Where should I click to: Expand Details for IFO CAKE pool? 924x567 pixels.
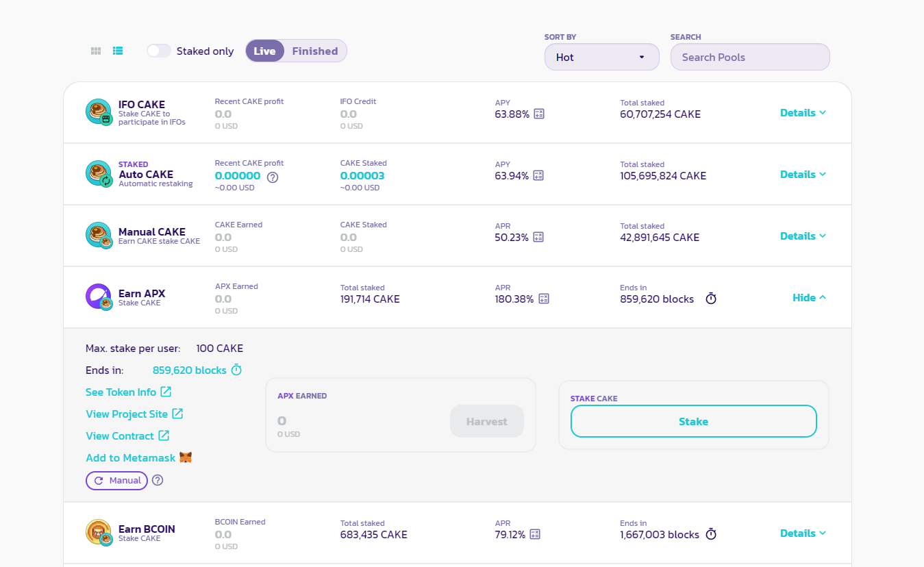pos(803,113)
